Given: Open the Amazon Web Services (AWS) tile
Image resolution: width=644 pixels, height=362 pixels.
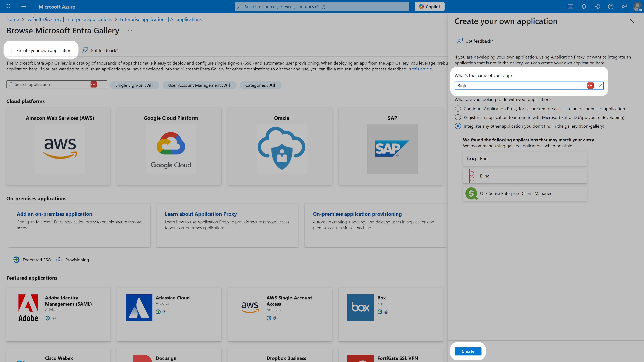Looking at the screenshot, I should [x=59, y=146].
